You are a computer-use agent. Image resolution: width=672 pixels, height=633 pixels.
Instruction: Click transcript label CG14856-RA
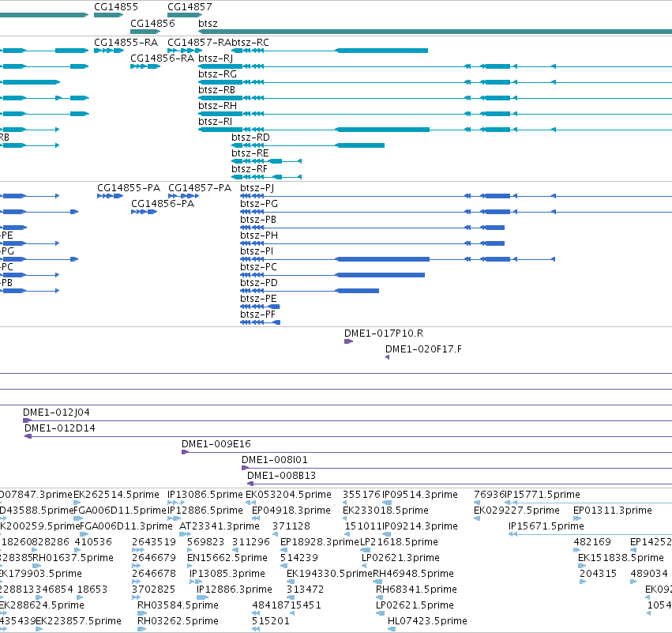pyautogui.click(x=162, y=58)
